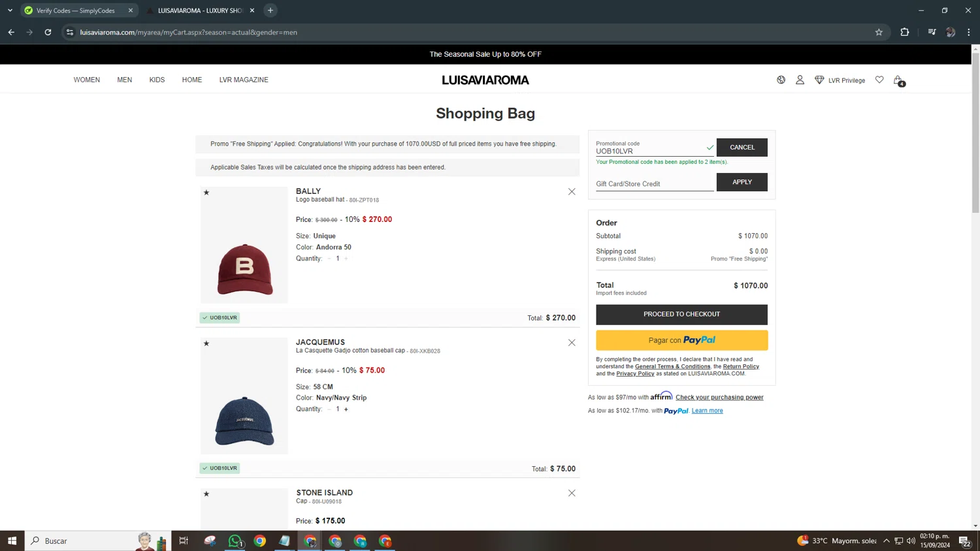Click the LUISAVIAROMA logo
The image size is (980, 551).
(x=485, y=80)
